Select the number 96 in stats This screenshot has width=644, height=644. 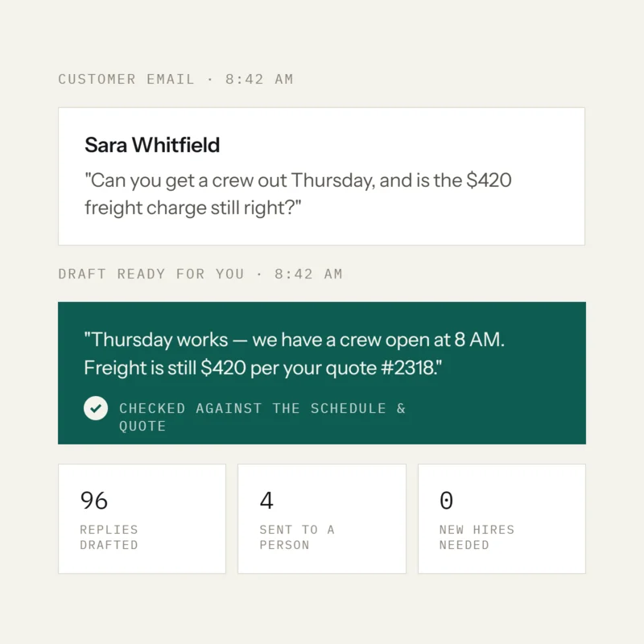94,501
